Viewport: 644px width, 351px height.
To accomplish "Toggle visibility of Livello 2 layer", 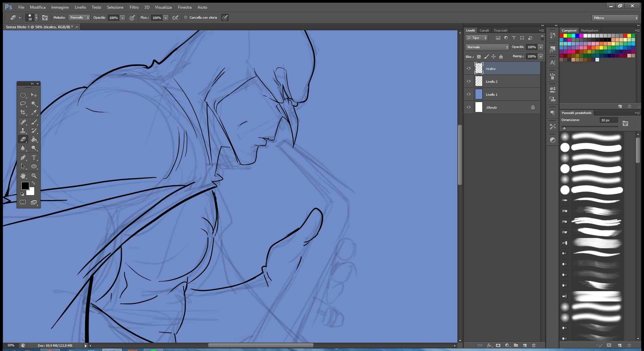I will [x=469, y=81].
